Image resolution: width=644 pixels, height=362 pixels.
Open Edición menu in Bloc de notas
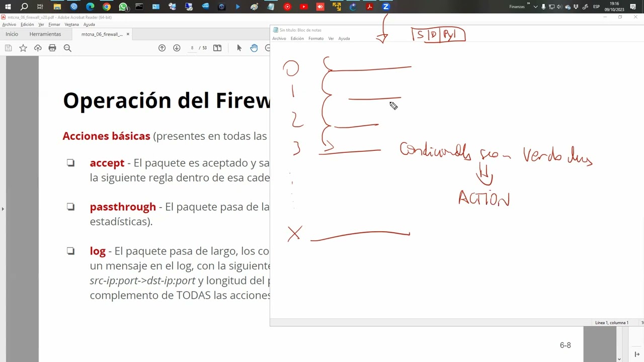click(x=297, y=38)
